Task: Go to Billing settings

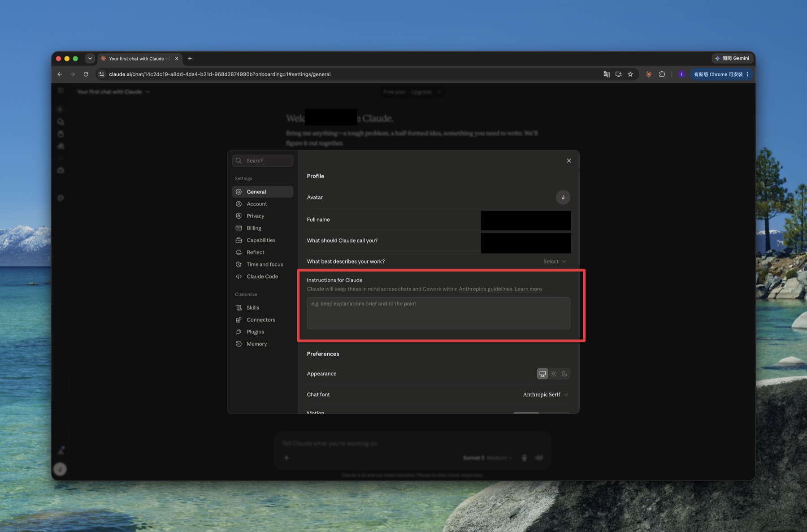Action: [x=262, y=228]
